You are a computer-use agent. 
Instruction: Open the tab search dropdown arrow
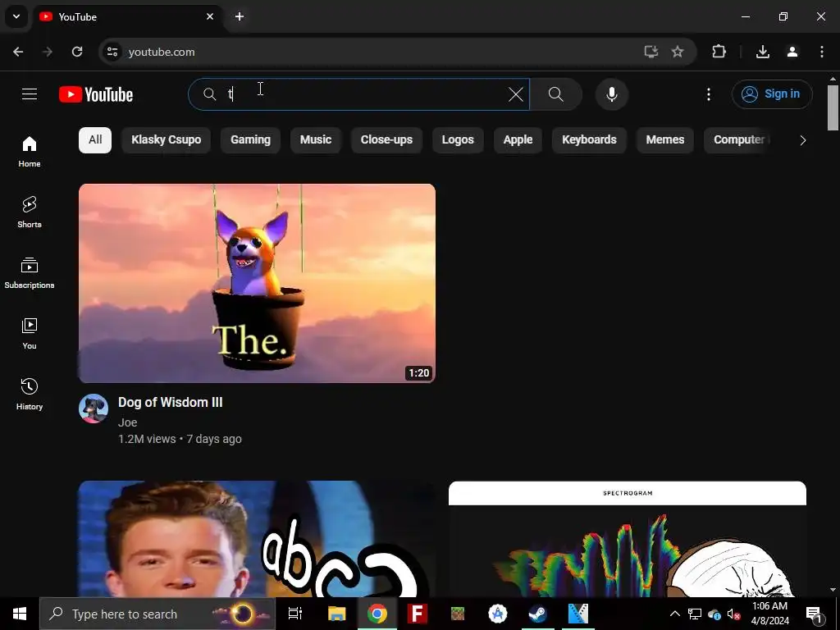(x=16, y=16)
